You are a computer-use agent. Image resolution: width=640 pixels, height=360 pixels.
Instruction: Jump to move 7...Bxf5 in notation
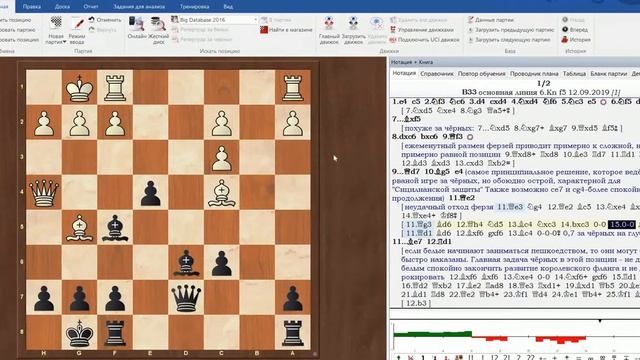[x=406, y=119]
